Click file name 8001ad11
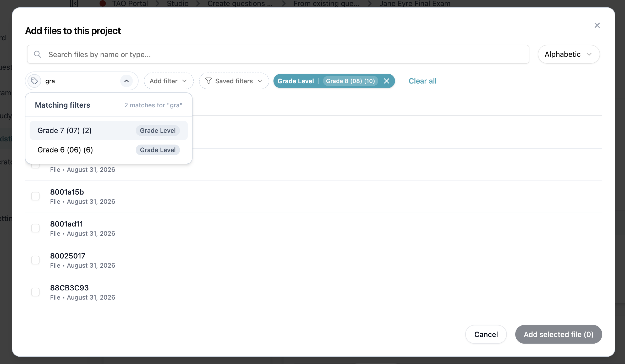The height and width of the screenshot is (364, 625). tap(67, 224)
